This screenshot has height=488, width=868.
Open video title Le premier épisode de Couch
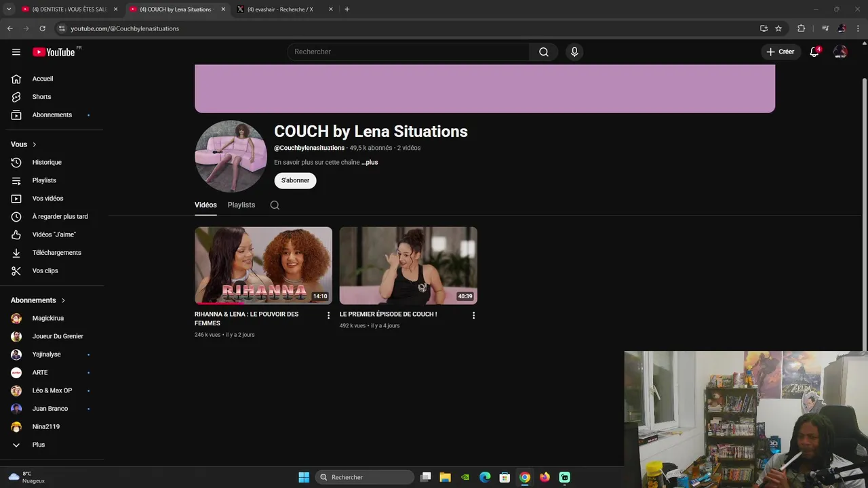(388, 314)
